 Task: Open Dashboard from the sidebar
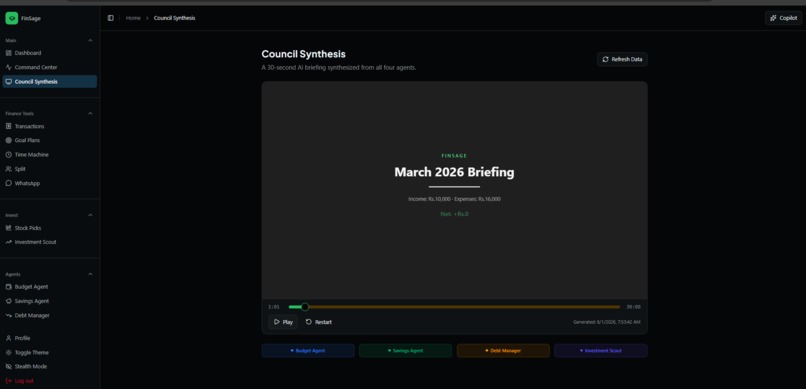[49, 53]
